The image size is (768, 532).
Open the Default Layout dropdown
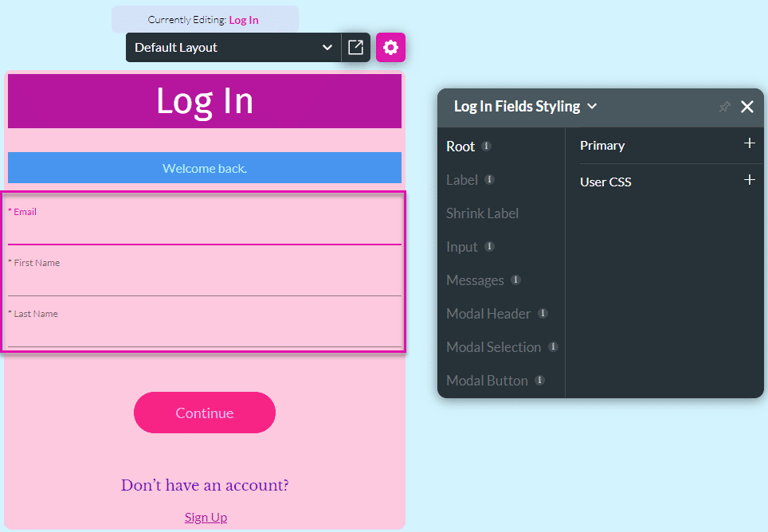233,47
